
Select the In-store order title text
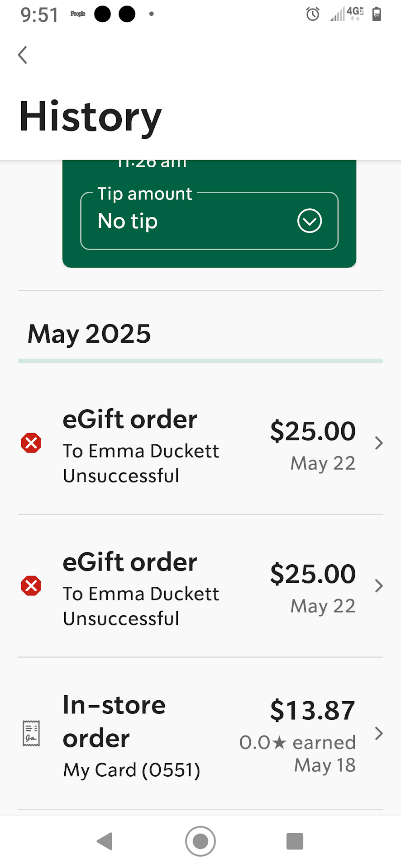[114, 722]
